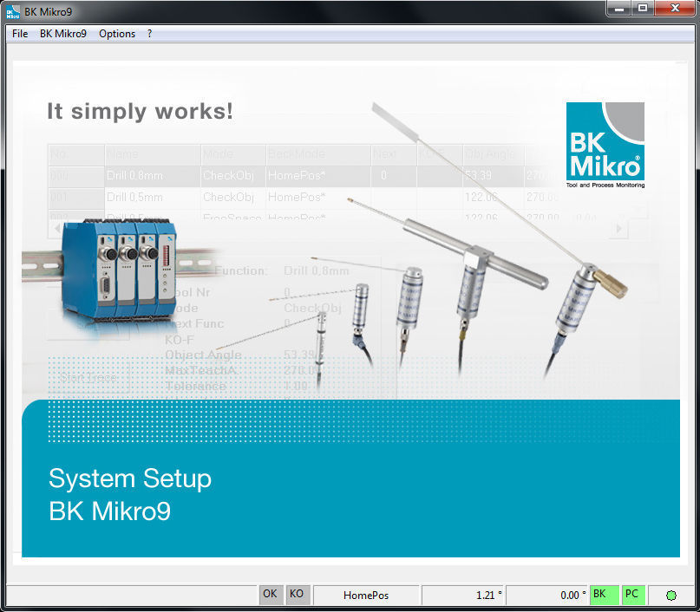Open the Options menu

click(x=117, y=34)
